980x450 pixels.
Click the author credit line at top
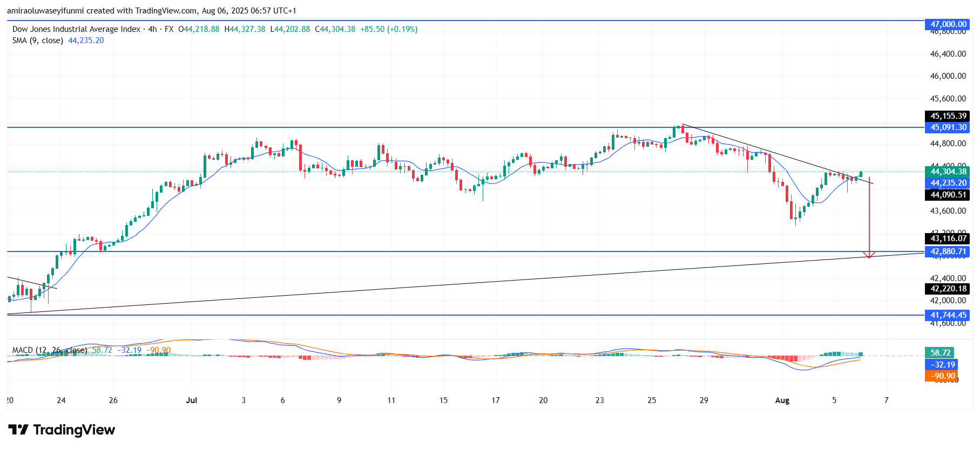pos(152,11)
